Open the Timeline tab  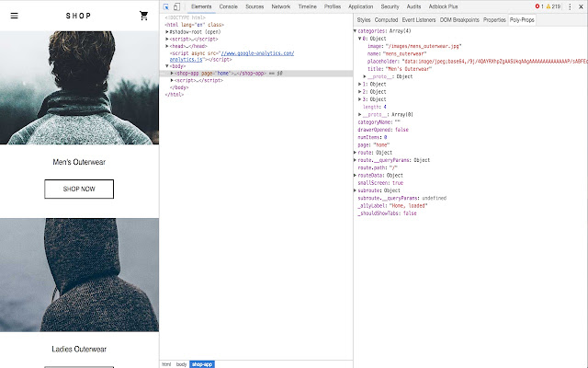coord(308,6)
